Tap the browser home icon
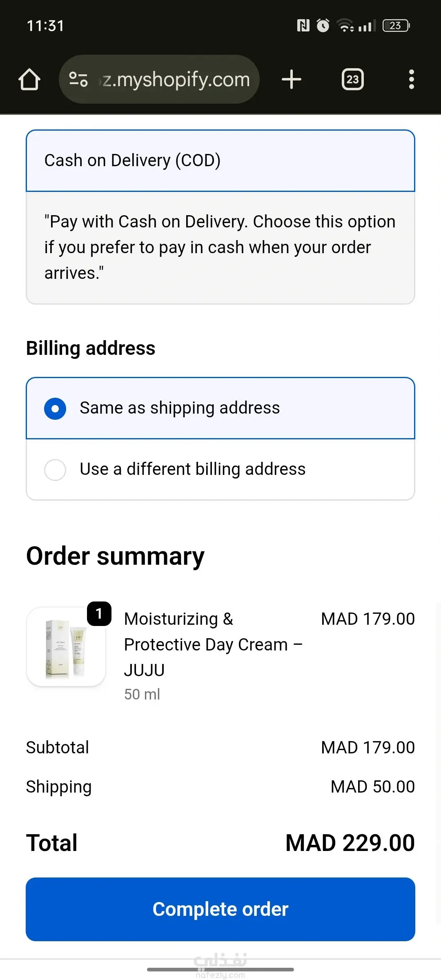This screenshot has width=441, height=980. click(x=29, y=79)
